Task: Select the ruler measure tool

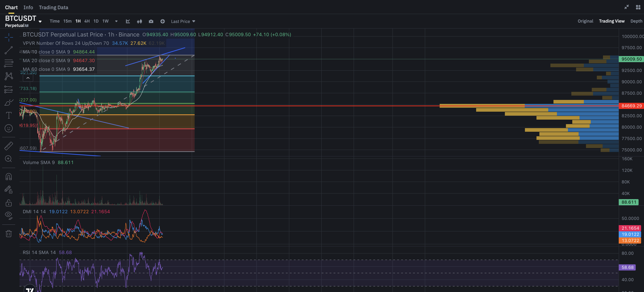Action: pyautogui.click(x=8, y=146)
